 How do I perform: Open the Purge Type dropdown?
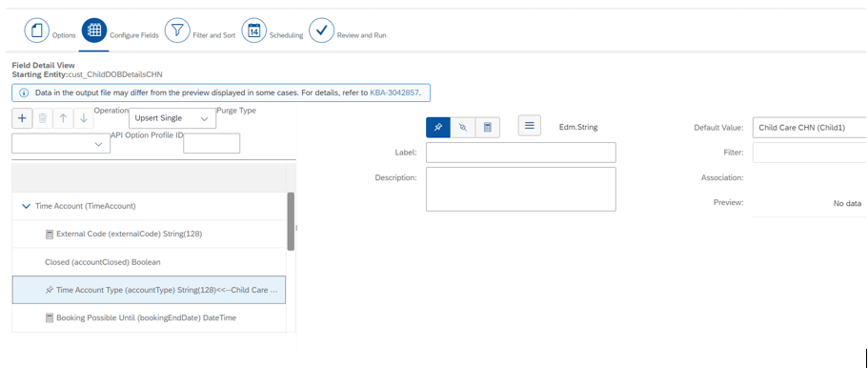coord(61,144)
